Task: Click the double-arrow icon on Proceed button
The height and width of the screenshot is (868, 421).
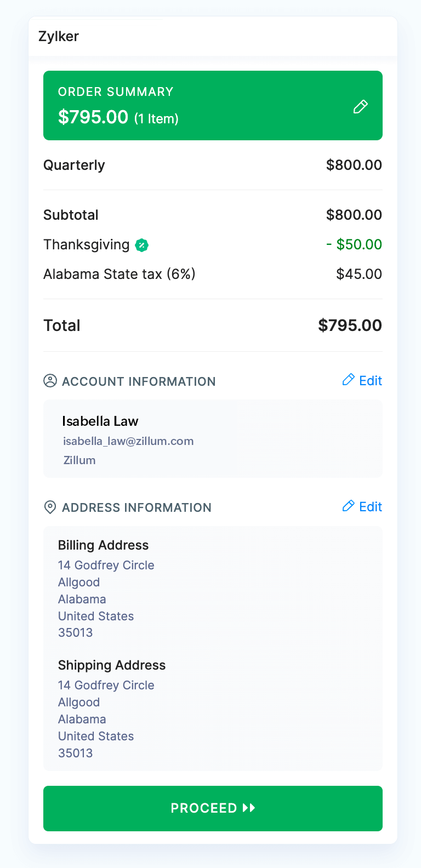Action: click(249, 808)
